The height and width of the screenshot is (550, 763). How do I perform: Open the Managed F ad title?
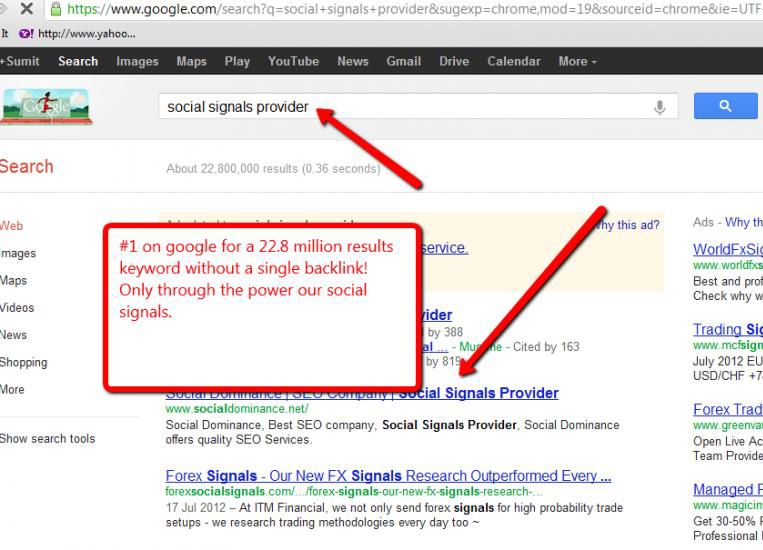728,489
